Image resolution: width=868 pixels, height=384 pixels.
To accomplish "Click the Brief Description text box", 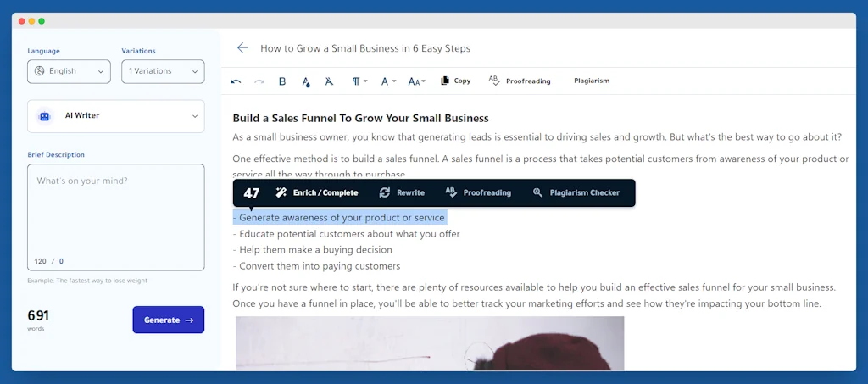I will coord(115,212).
